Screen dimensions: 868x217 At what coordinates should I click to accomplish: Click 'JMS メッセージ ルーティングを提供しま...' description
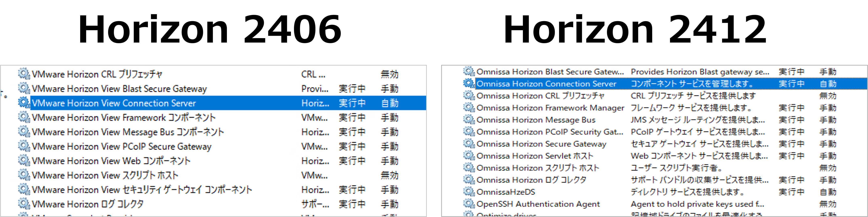tap(698, 120)
